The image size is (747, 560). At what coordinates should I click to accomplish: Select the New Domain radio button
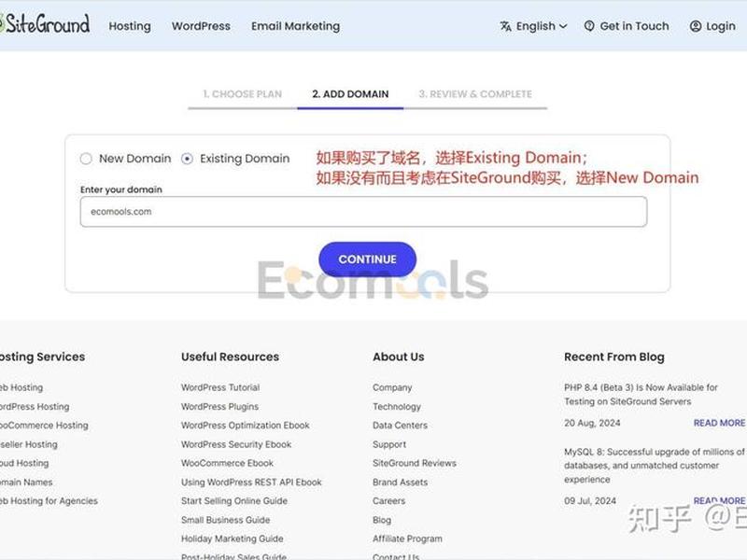coord(86,159)
